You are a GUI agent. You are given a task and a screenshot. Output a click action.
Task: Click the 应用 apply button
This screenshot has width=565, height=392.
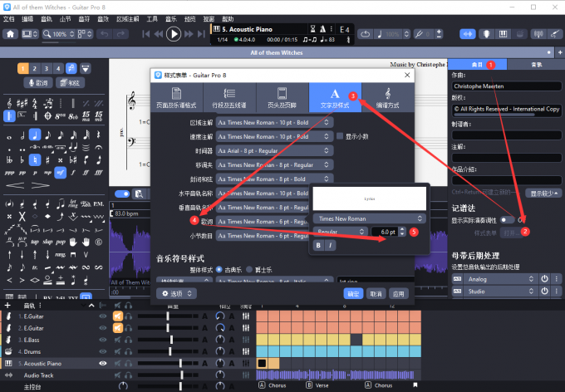[x=399, y=293]
